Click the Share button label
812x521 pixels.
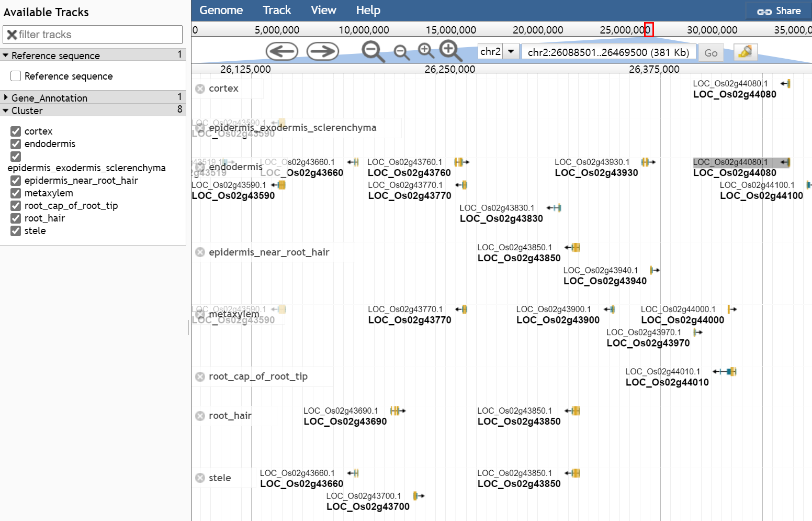point(788,11)
